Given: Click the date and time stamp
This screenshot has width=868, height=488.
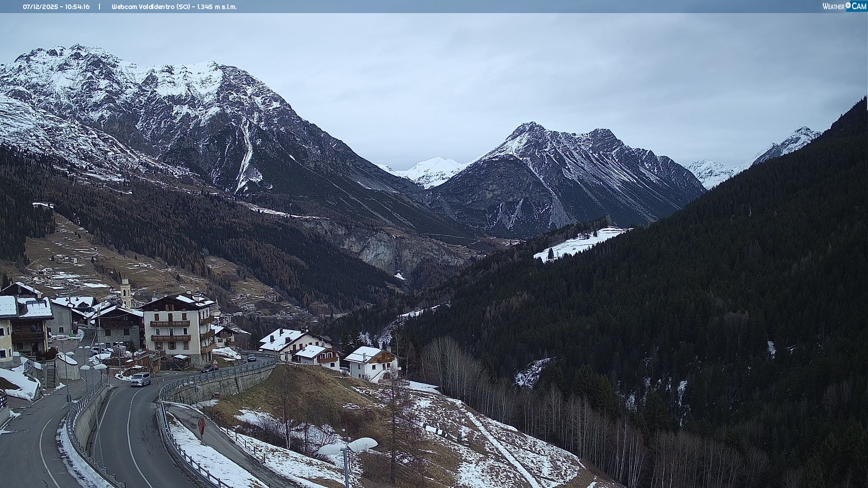Looking at the screenshot, I should pyautogui.click(x=56, y=7).
